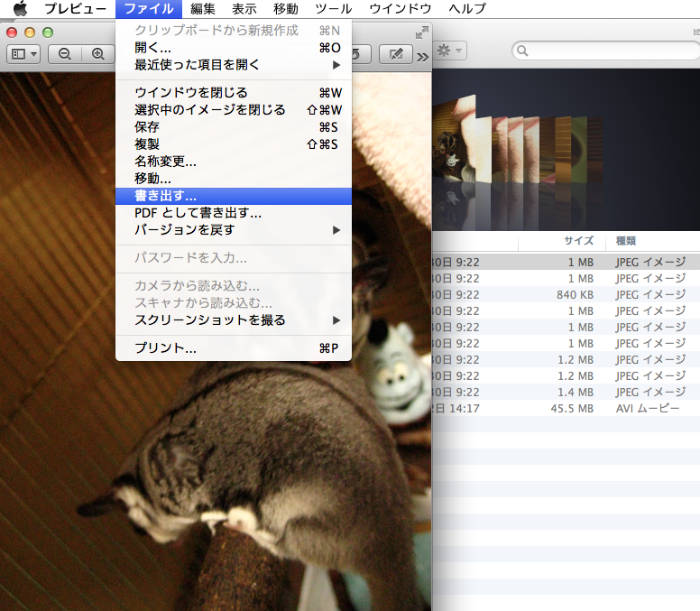Open the プレビュー app menu

[x=75, y=8]
